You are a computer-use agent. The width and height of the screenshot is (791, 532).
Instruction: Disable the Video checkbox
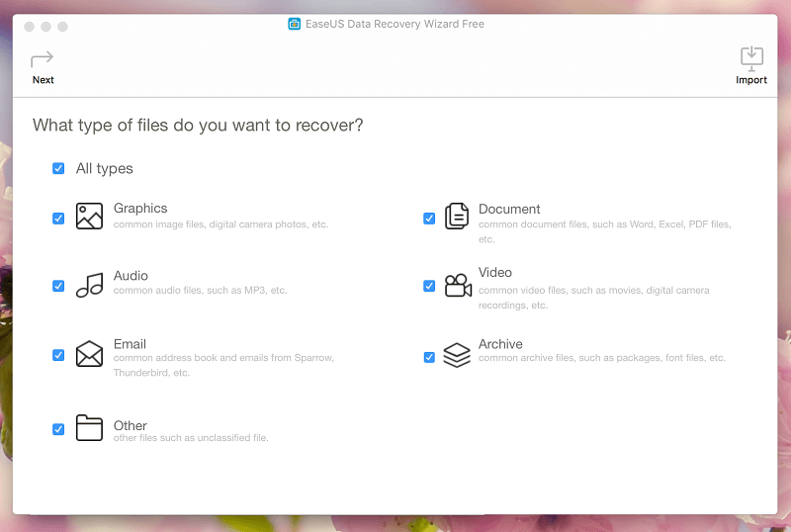click(429, 286)
